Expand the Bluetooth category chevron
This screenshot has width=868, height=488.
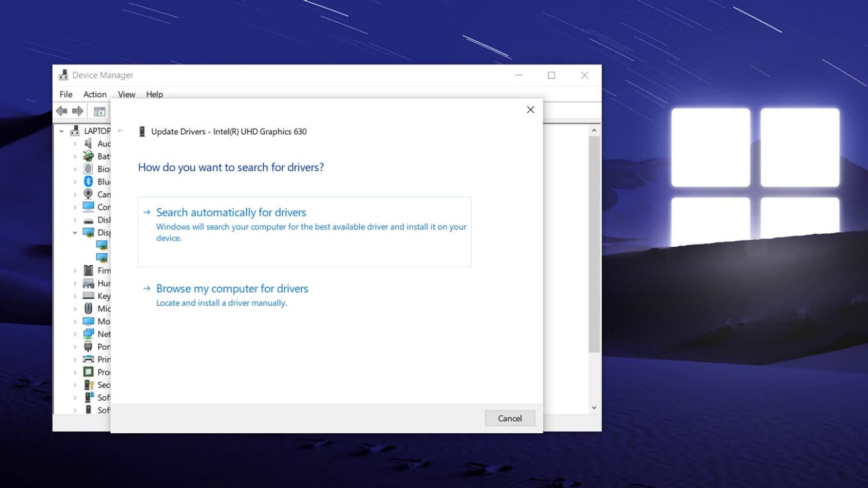tap(75, 182)
